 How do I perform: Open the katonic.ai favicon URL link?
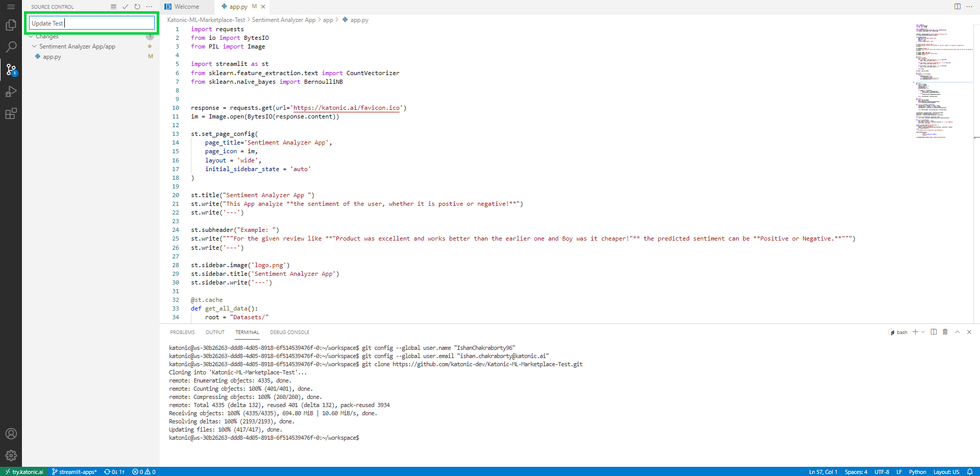tap(347, 108)
